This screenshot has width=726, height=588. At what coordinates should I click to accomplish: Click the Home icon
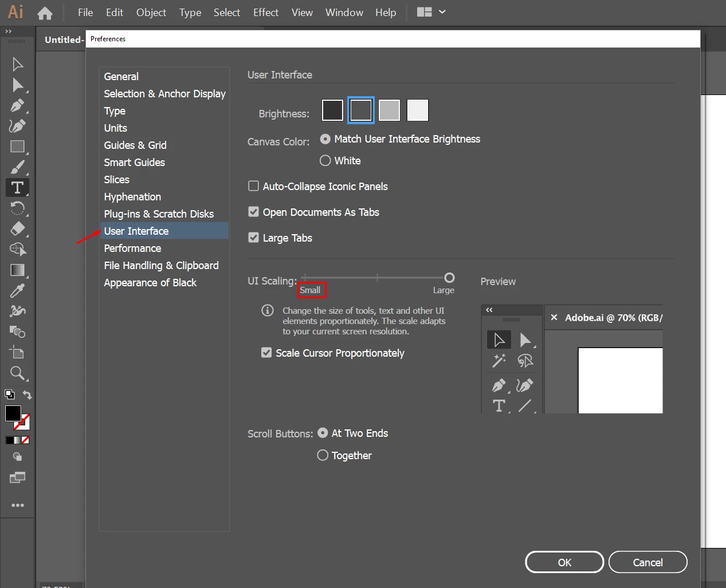pos(45,13)
